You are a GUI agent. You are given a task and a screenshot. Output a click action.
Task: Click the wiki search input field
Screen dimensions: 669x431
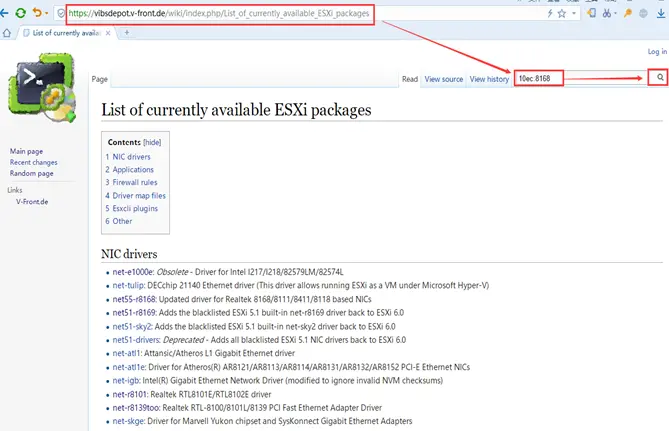[580, 78]
